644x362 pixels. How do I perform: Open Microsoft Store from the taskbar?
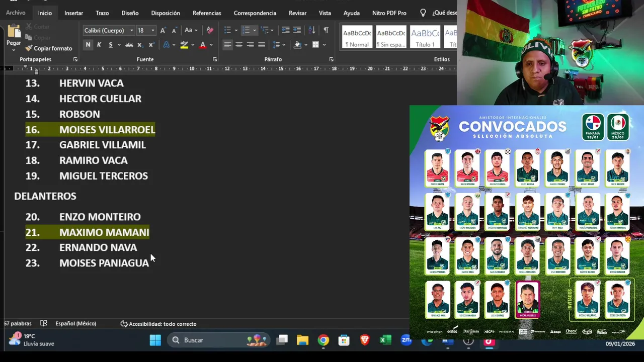tap(344, 340)
